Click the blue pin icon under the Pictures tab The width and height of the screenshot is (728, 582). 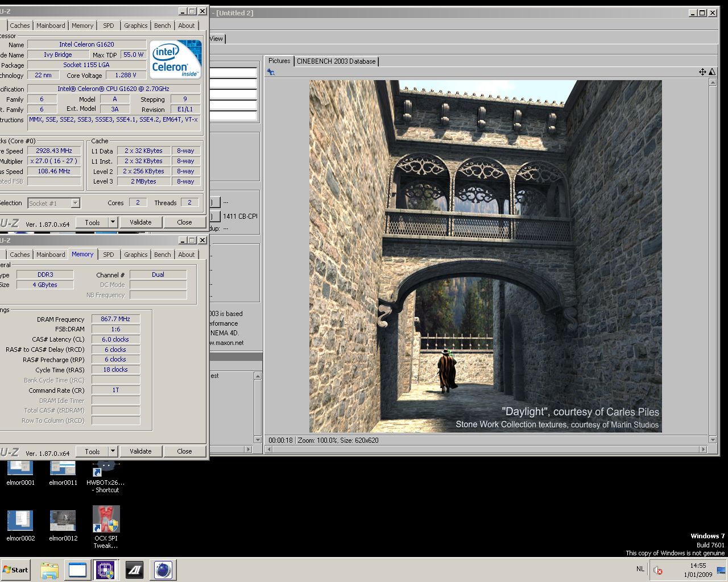coord(271,72)
